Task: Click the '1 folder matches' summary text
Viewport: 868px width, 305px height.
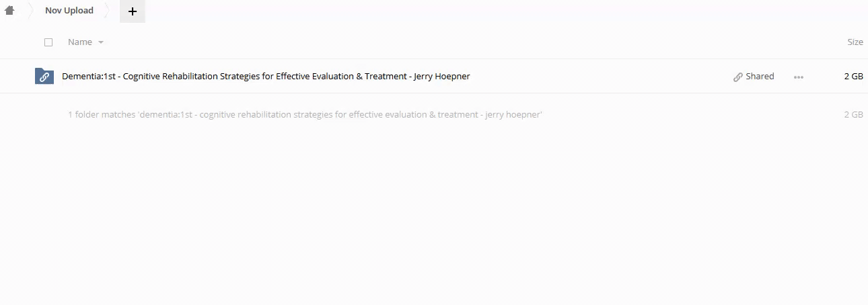Action: [305, 115]
